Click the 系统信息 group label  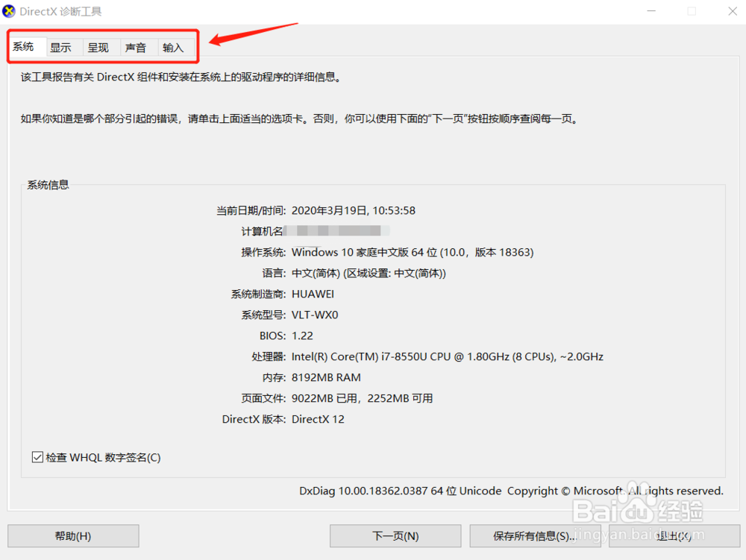click(x=48, y=185)
